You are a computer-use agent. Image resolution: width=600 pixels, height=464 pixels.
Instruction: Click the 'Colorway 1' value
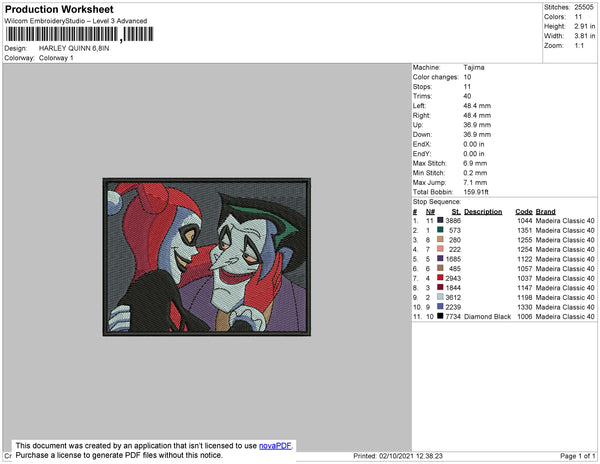[x=56, y=58]
